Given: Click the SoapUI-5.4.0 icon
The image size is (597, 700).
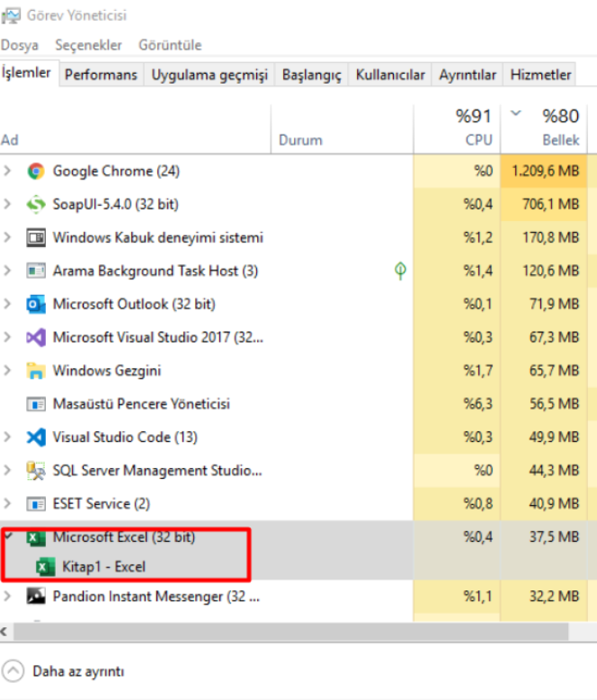Looking at the screenshot, I should (x=36, y=205).
